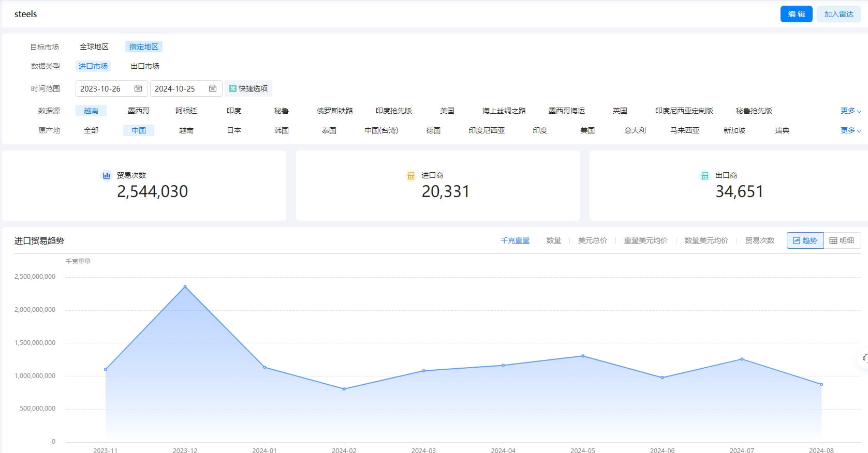Open calendar icon in start date field
Screen dimensions: 868x453
coord(138,88)
